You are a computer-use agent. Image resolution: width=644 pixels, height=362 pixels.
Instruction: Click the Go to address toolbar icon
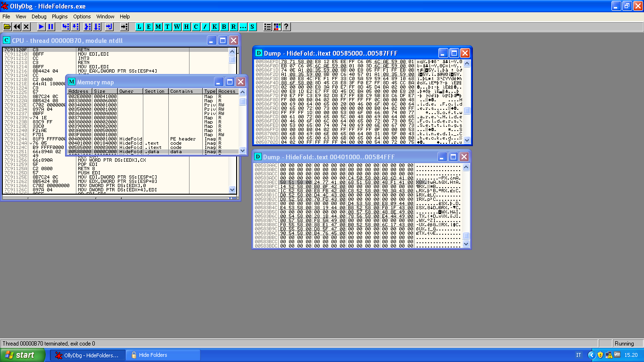(124, 27)
